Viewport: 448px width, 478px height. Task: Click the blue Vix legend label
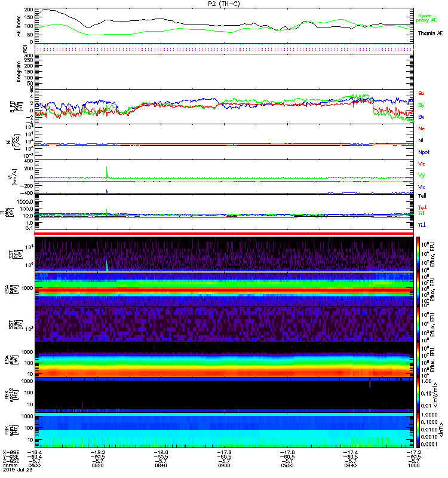point(422,187)
